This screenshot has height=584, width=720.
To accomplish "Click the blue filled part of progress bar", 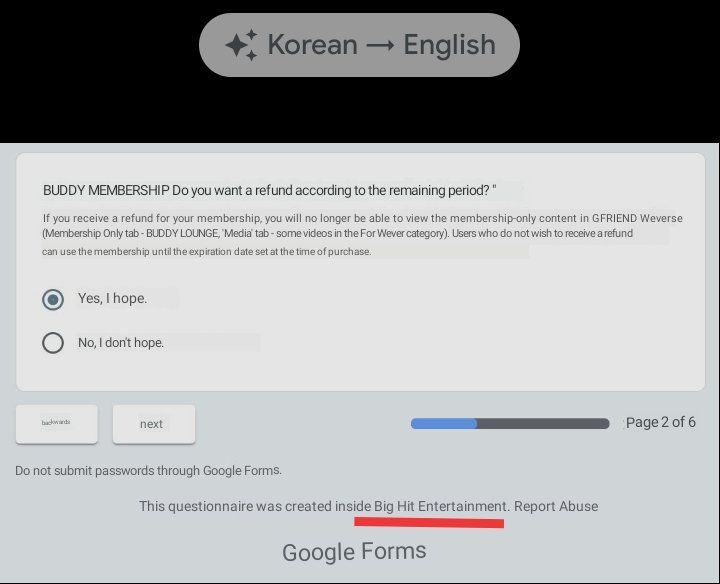I will [444, 423].
